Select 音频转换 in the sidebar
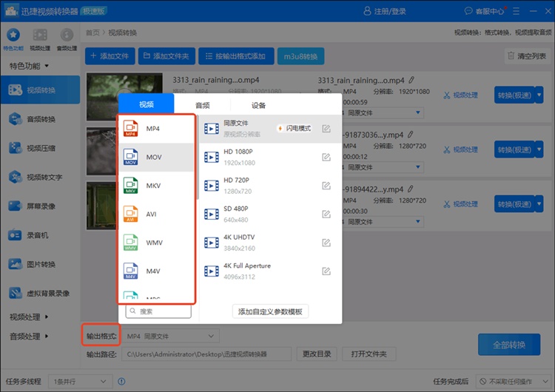The width and height of the screenshot is (555, 392). [x=41, y=119]
